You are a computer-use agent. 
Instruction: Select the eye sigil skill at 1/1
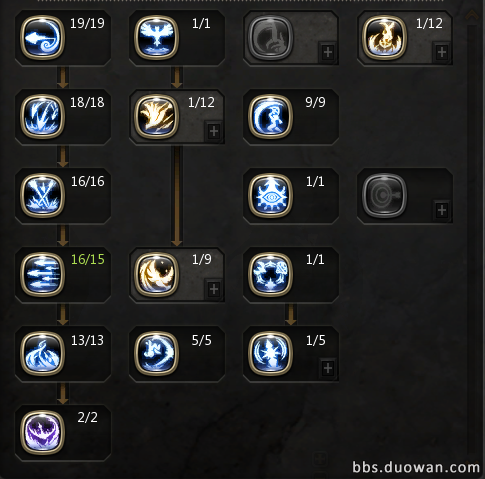tap(270, 196)
